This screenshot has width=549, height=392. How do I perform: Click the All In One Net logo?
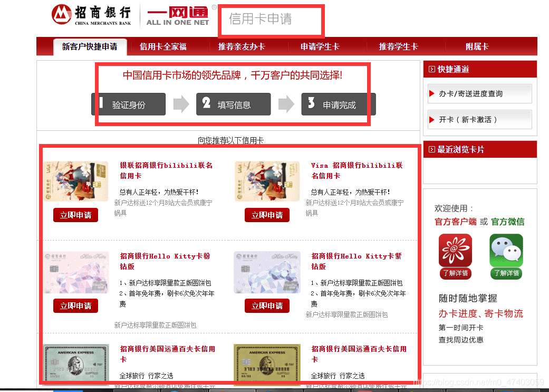pyautogui.click(x=178, y=16)
